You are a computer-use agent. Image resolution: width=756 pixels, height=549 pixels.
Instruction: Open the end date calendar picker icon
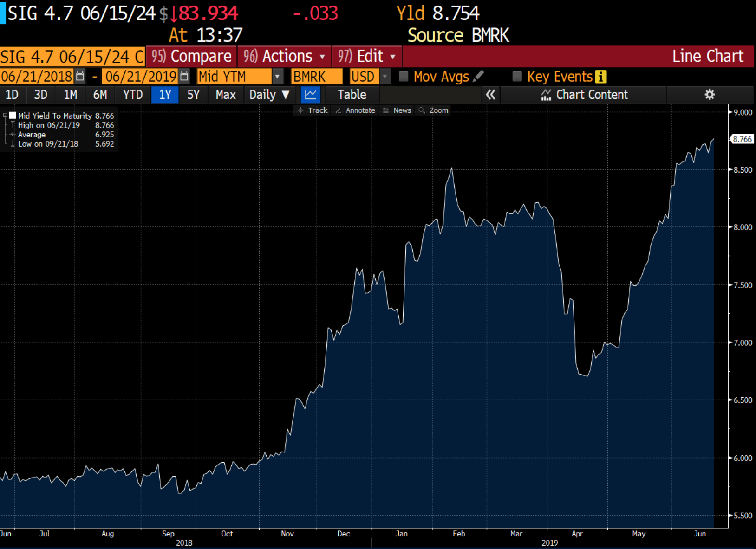coord(184,76)
